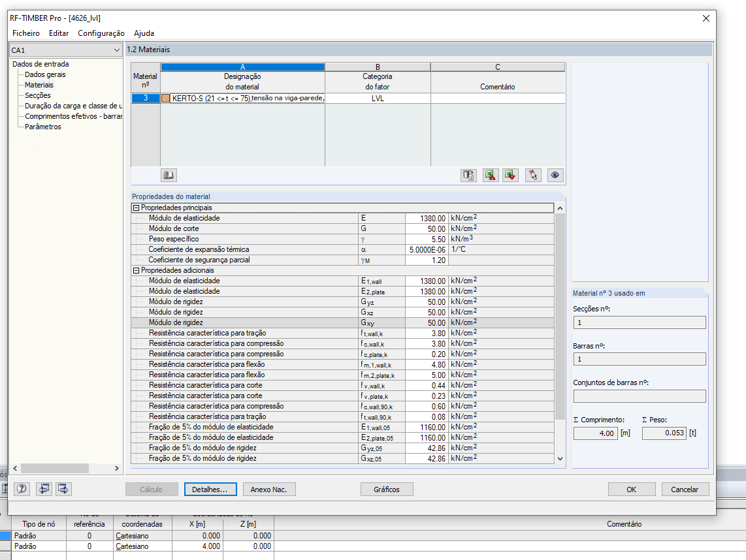Click the Detalhes... button

[210, 489]
